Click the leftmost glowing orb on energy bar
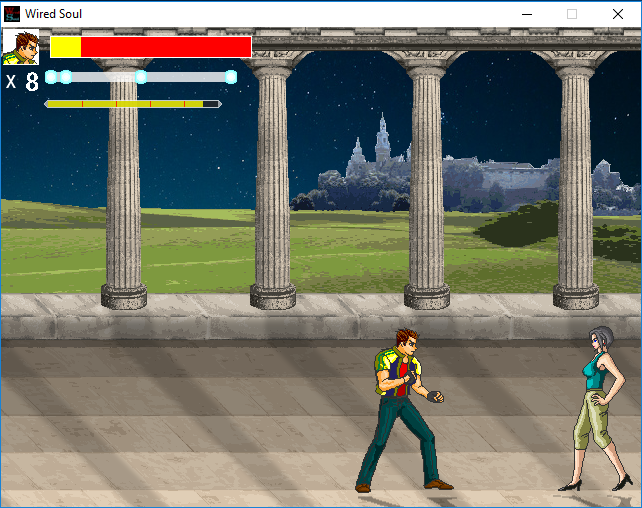 [52, 77]
